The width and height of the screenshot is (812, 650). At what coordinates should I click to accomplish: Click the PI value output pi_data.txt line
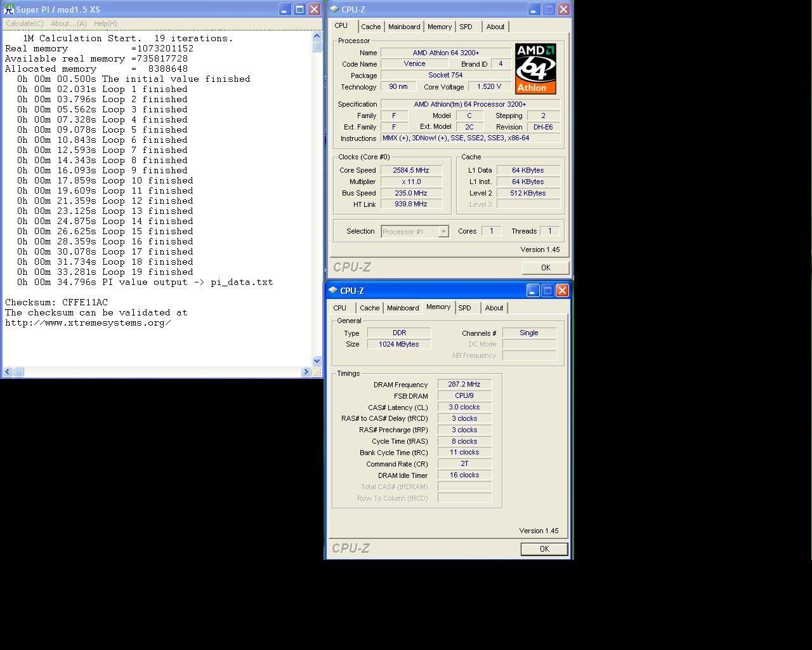(145, 282)
